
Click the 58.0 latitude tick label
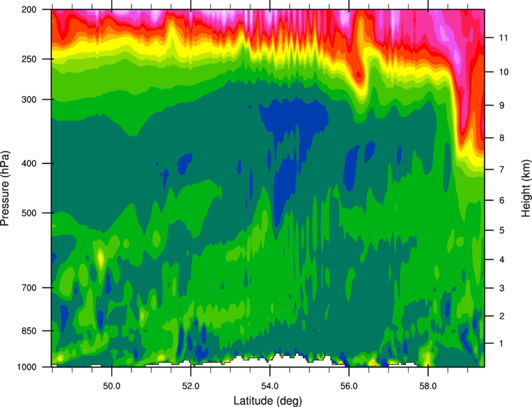click(428, 386)
